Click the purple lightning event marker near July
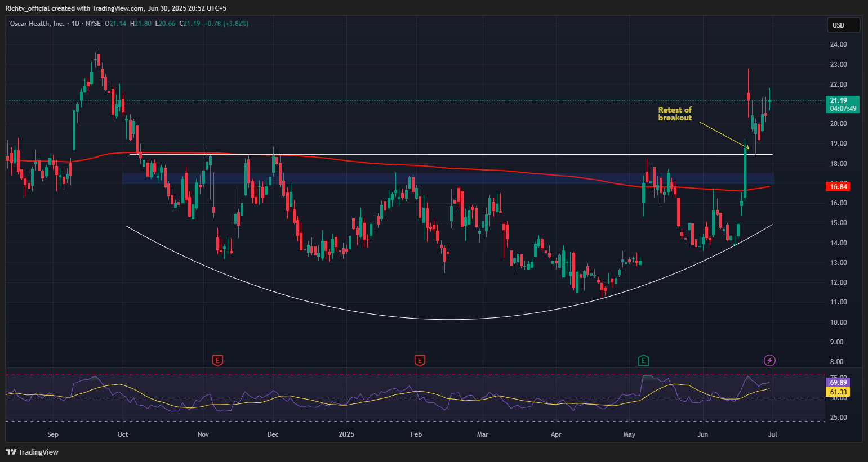 pyautogui.click(x=769, y=360)
